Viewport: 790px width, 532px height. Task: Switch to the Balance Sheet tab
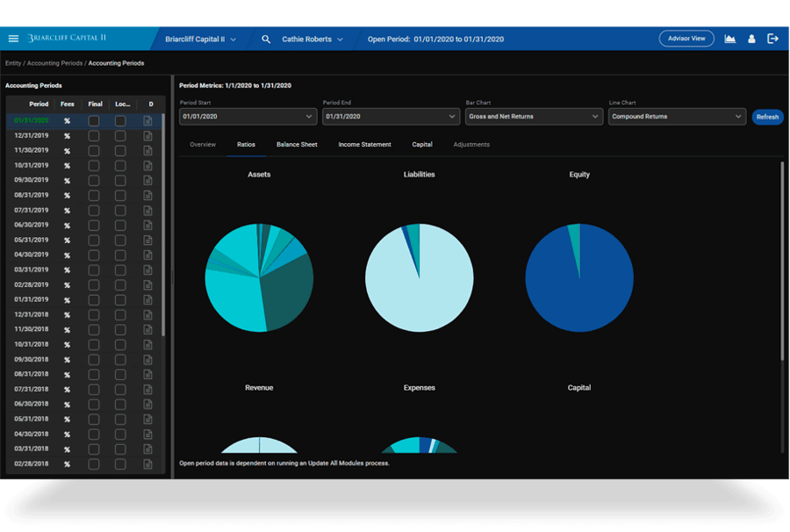tap(297, 144)
